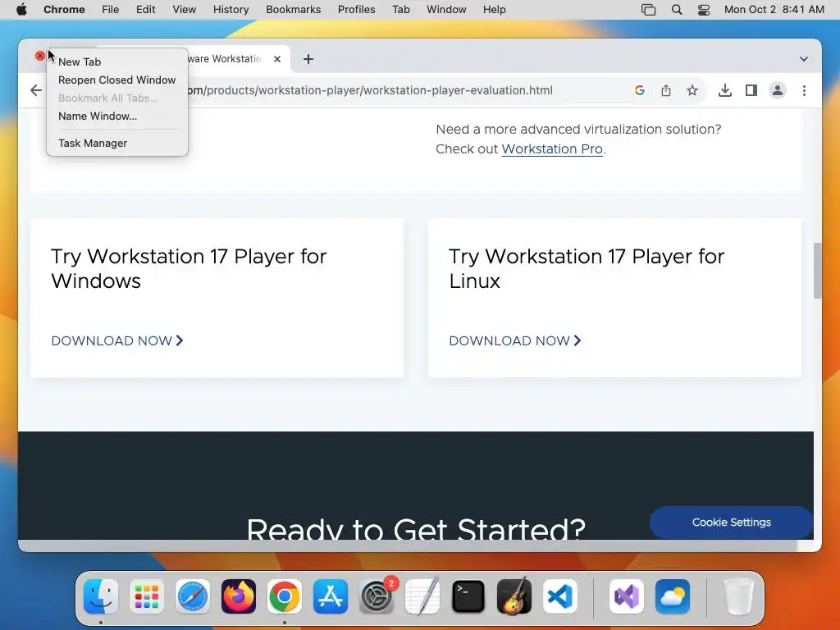The image size is (840, 630).
Task: Open Chrome three-dot menu
Action: coord(804,90)
